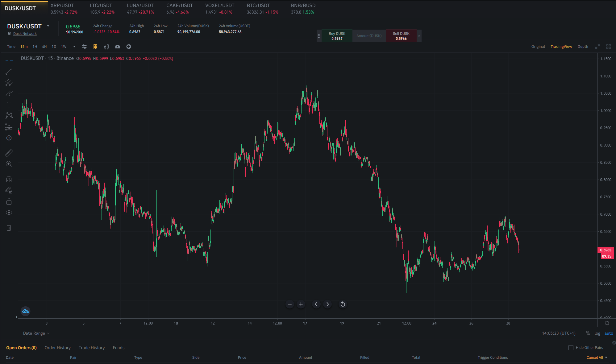Select the trend line drawing tool
616x364 pixels.
point(9,71)
